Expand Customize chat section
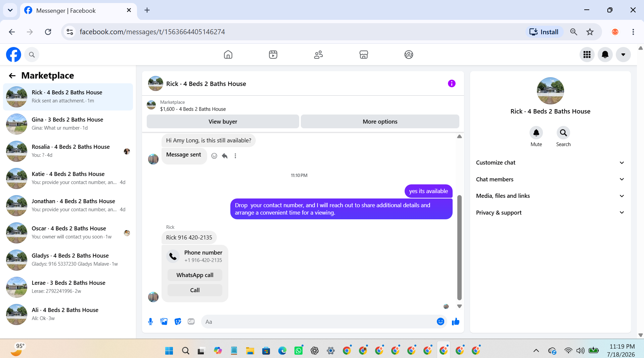This screenshot has height=358, width=644. [x=550, y=163]
